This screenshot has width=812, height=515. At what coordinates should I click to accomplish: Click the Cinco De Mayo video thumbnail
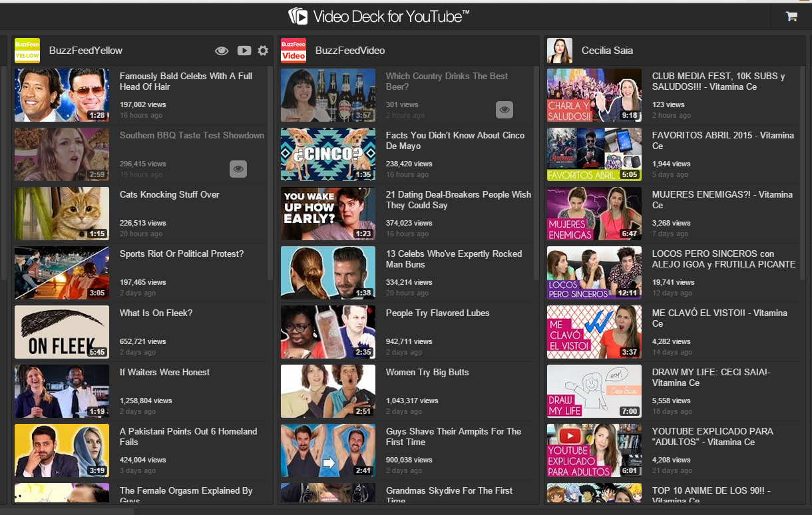pyautogui.click(x=328, y=154)
